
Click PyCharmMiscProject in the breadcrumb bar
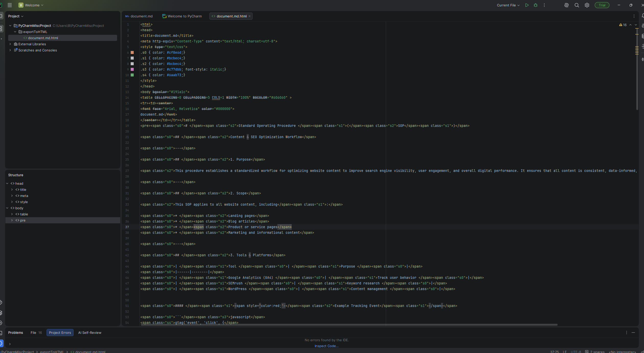coord(17,352)
